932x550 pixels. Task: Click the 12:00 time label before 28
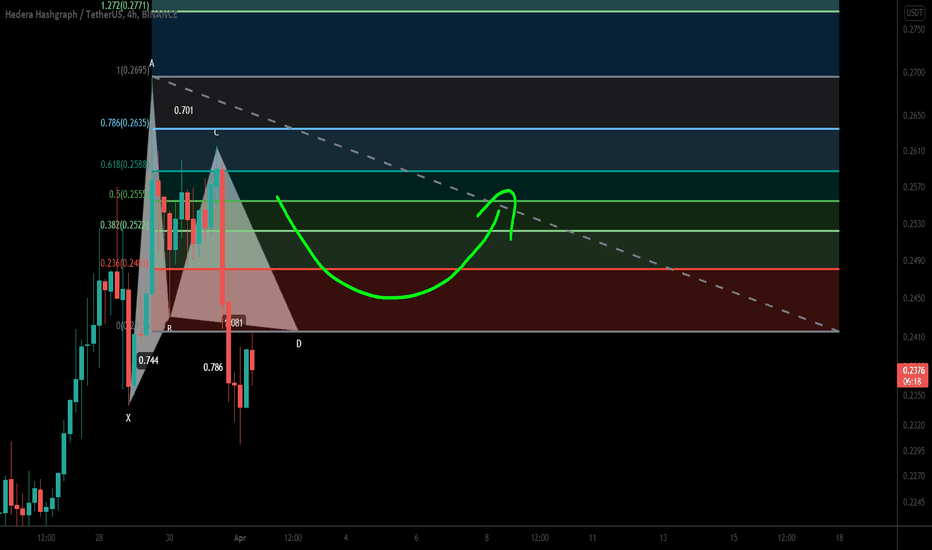pos(46,538)
